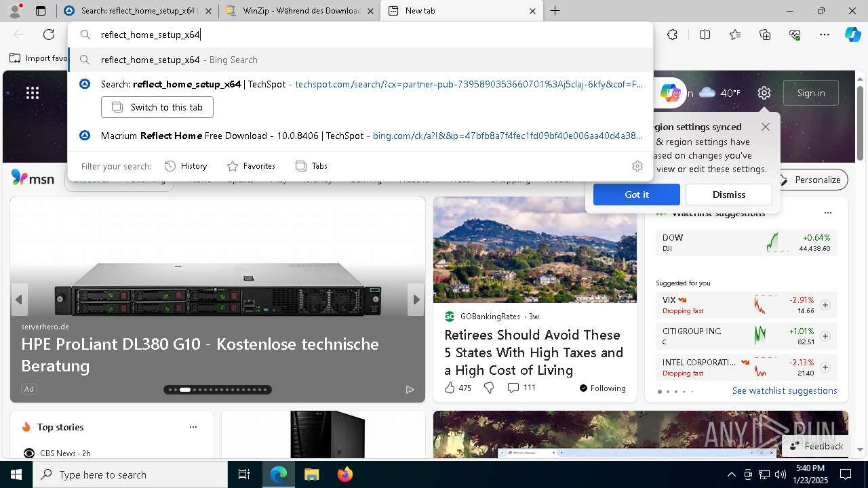Viewport: 868px width, 488px height.
Task: Select the Macrium Reflect Home Free Download suggestion
Action: tap(360, 136)
